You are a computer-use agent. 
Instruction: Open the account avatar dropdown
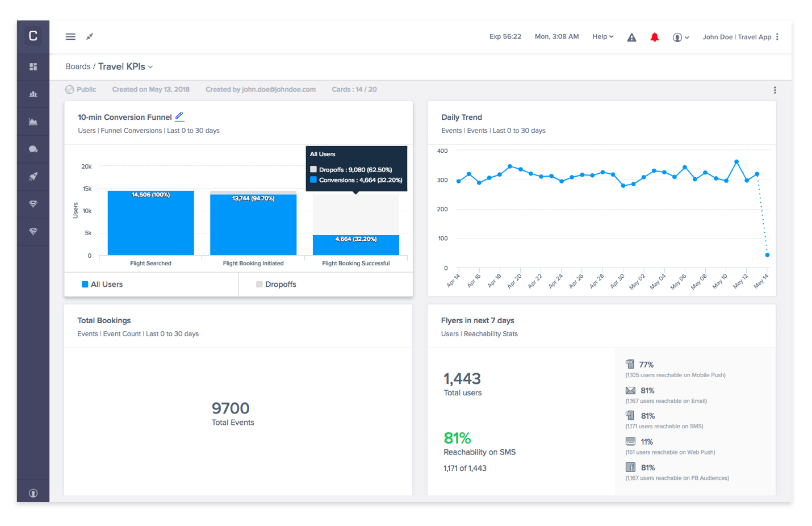680,36
